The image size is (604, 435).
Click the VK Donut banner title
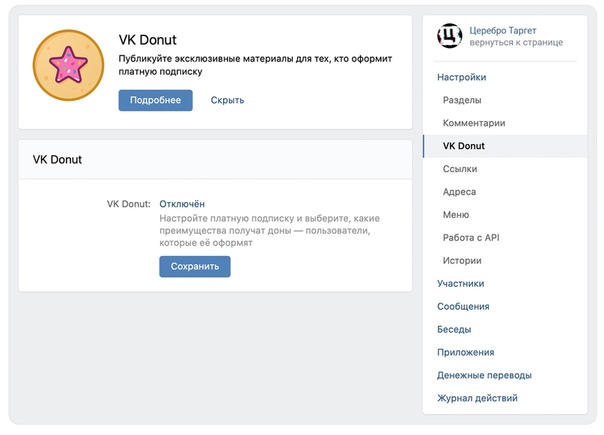(x=148, y=40)
